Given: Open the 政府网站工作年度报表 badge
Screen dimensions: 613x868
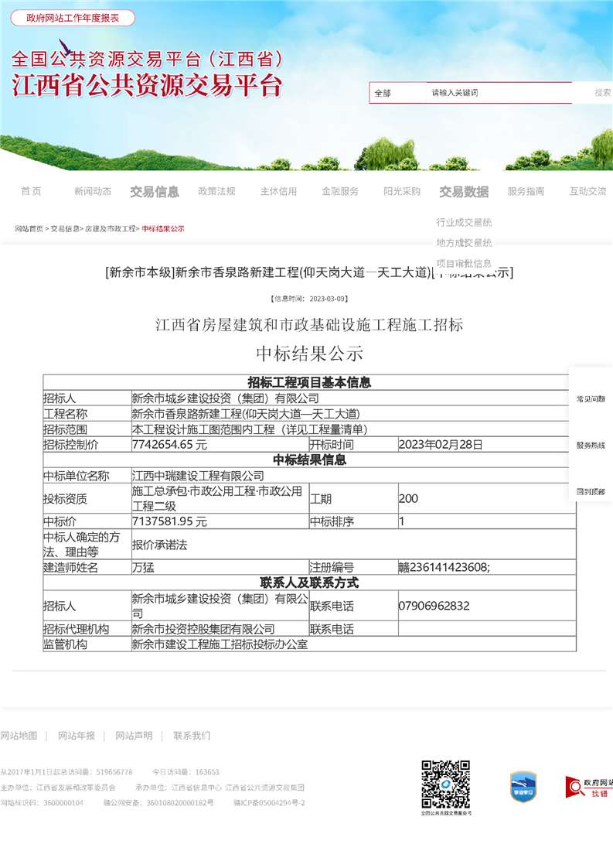Looking at the screenshot, I should point(73,18).
